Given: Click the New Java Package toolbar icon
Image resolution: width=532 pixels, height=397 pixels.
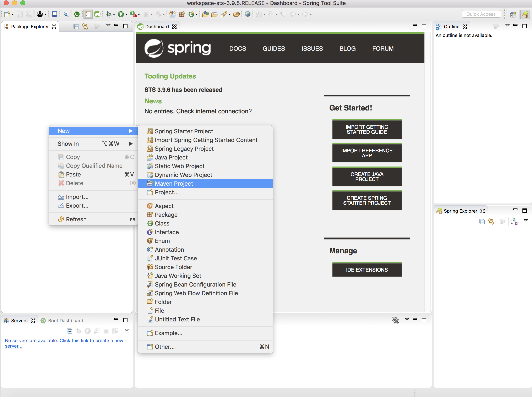Looking at the screenshot, I should click(182, 14).
